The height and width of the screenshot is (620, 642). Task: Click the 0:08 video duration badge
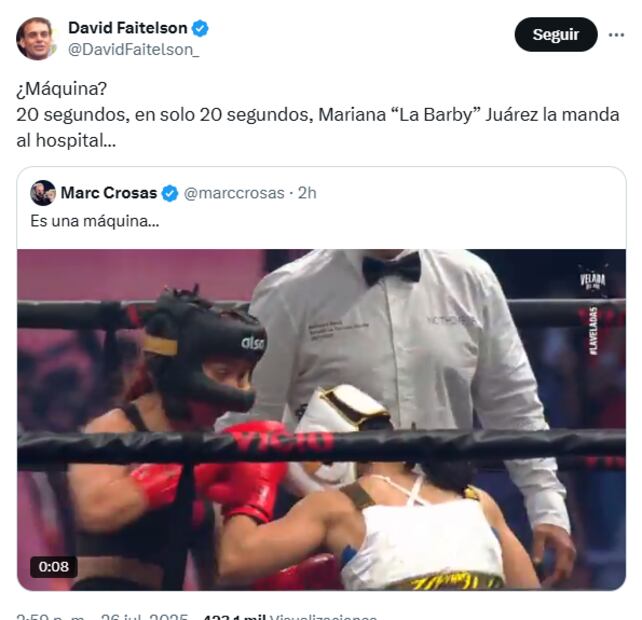[54, 567]
